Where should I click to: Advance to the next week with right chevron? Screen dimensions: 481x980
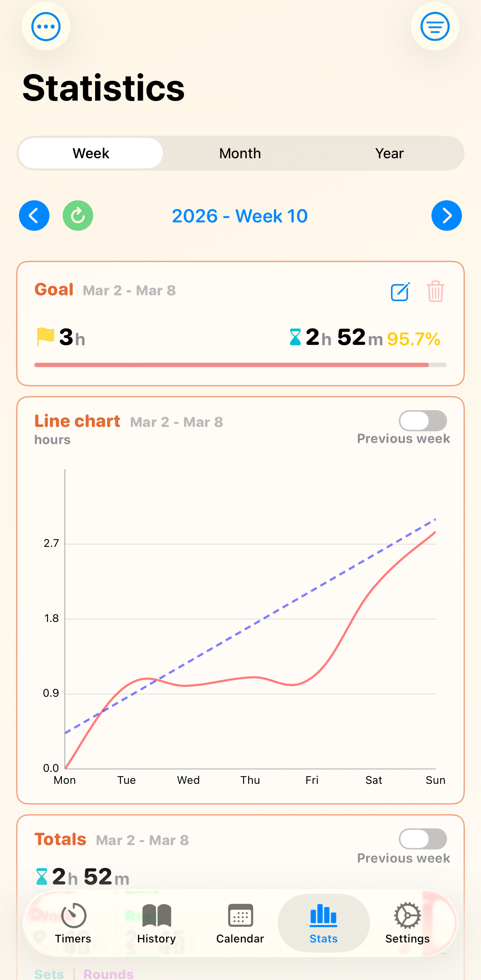pyautogui.click(x=446, y=215)
